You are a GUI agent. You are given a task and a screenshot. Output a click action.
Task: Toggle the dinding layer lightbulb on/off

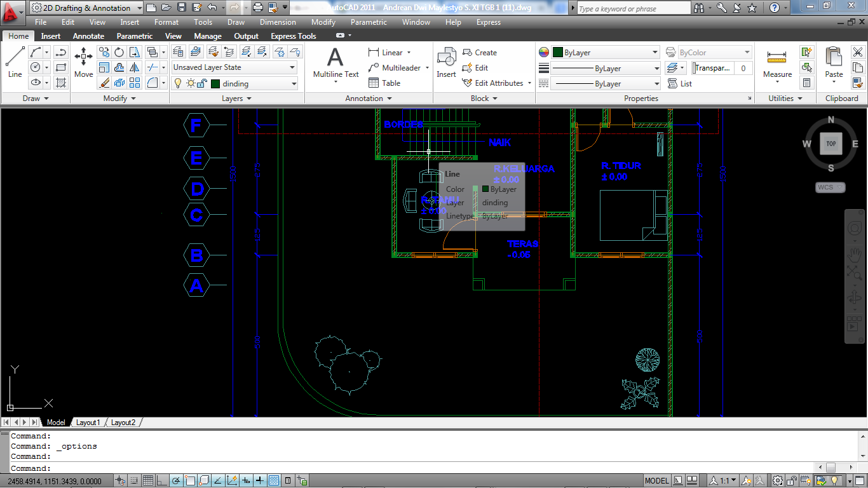[x=178, y=83]
